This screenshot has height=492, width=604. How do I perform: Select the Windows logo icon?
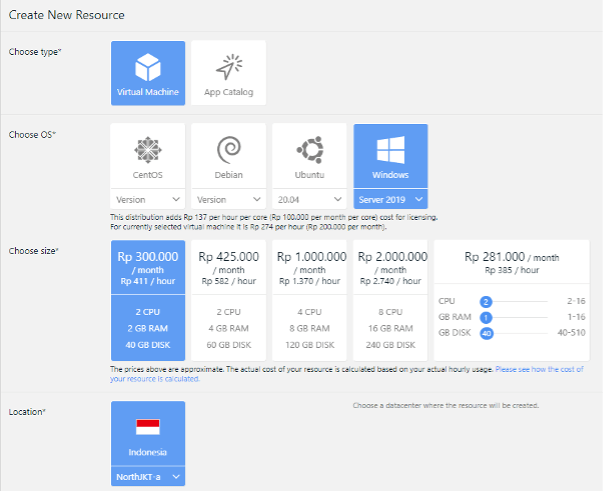click(391, 149)
